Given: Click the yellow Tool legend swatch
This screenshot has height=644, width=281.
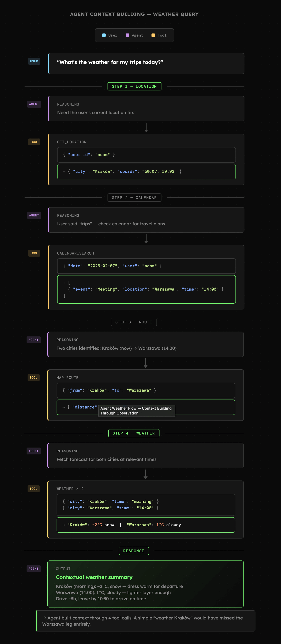Looking at the screenshot, I should click(x=153, y=35).
